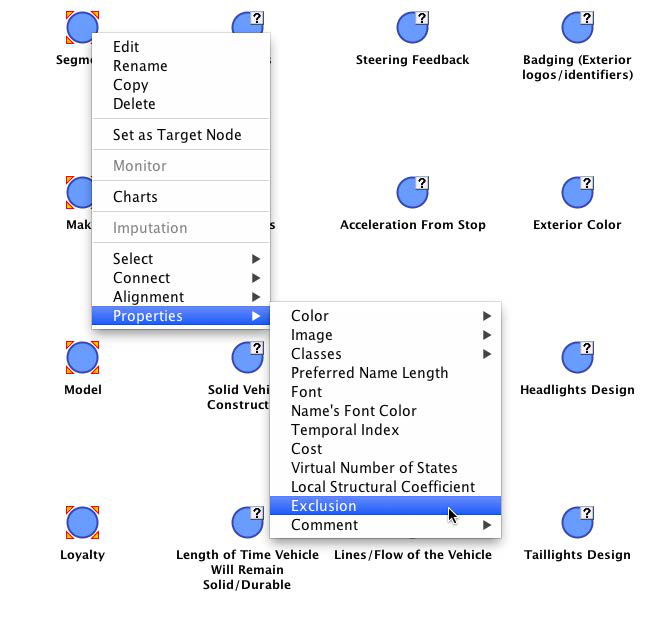This screenshot has height=623, width=653.
Task: Expand the Color submenu
Action: coord(385,316)
